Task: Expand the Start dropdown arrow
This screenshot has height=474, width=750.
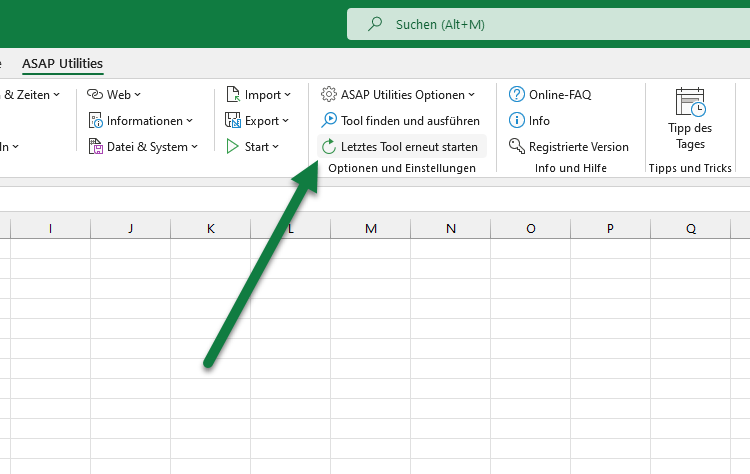Action: (x=275, y=147)
